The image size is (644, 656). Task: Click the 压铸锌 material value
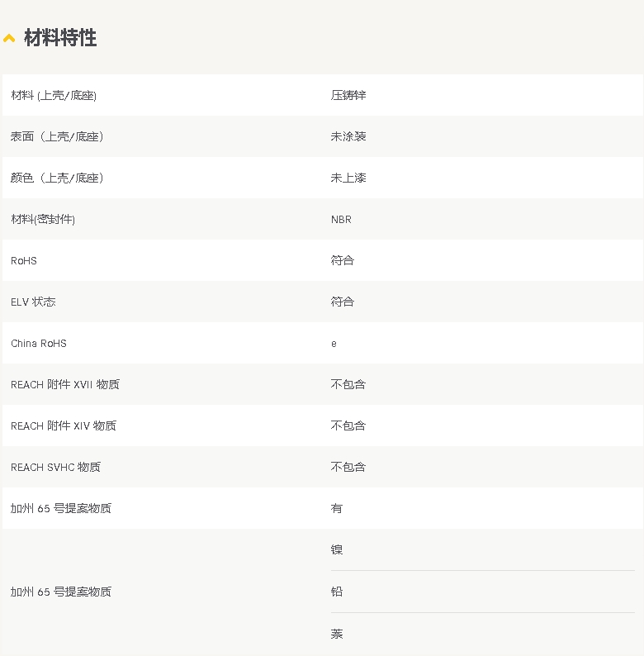tap(348, 95)
